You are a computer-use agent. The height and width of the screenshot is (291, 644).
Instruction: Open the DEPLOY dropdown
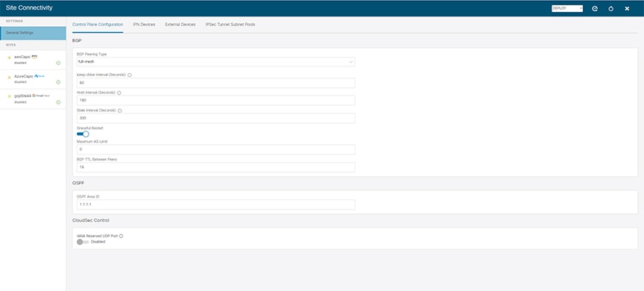click(567, 8)
